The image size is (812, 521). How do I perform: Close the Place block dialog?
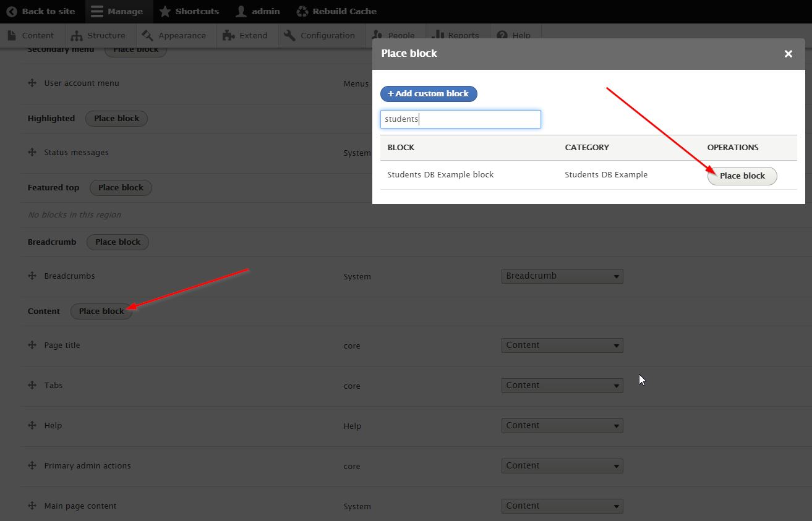788,54
